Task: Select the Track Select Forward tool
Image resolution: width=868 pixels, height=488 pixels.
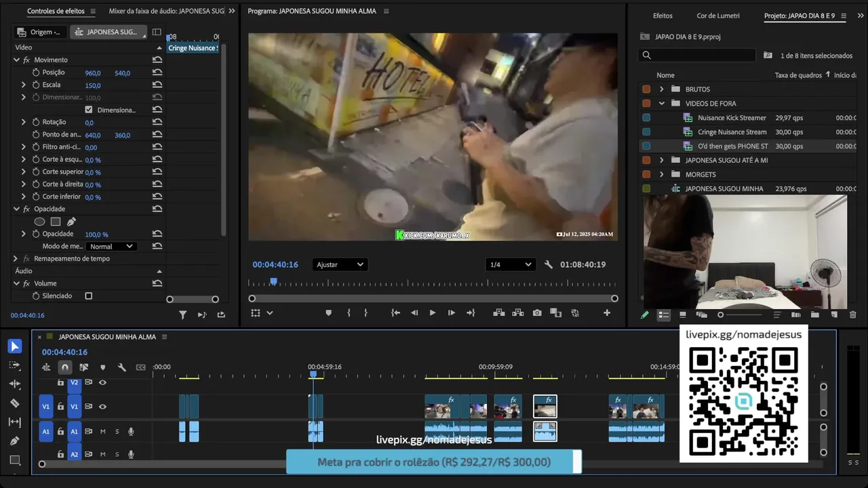Action: click(x=15, y=365)
